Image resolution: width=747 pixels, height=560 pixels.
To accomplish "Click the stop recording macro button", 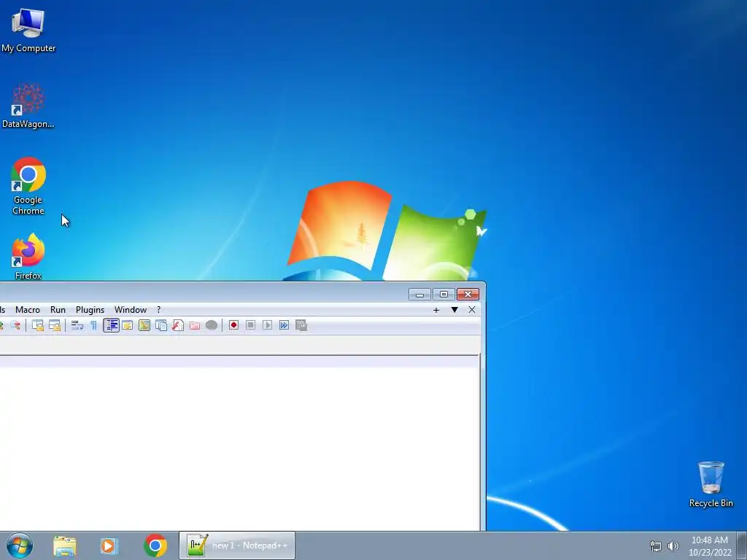I will pos(251,326).
